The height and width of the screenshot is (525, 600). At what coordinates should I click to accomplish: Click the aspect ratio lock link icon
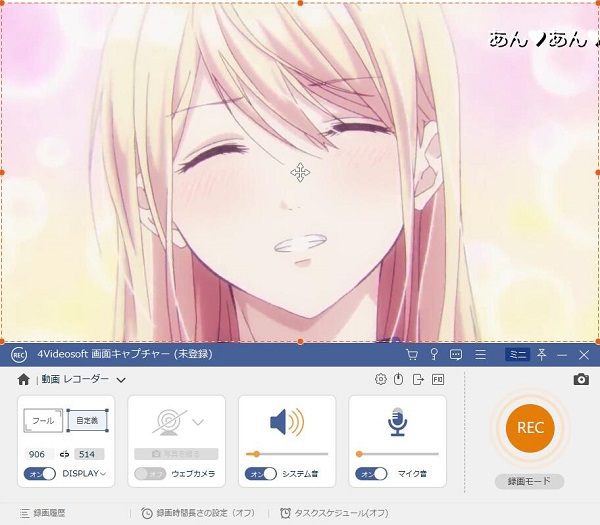click(x=64, y=454)
